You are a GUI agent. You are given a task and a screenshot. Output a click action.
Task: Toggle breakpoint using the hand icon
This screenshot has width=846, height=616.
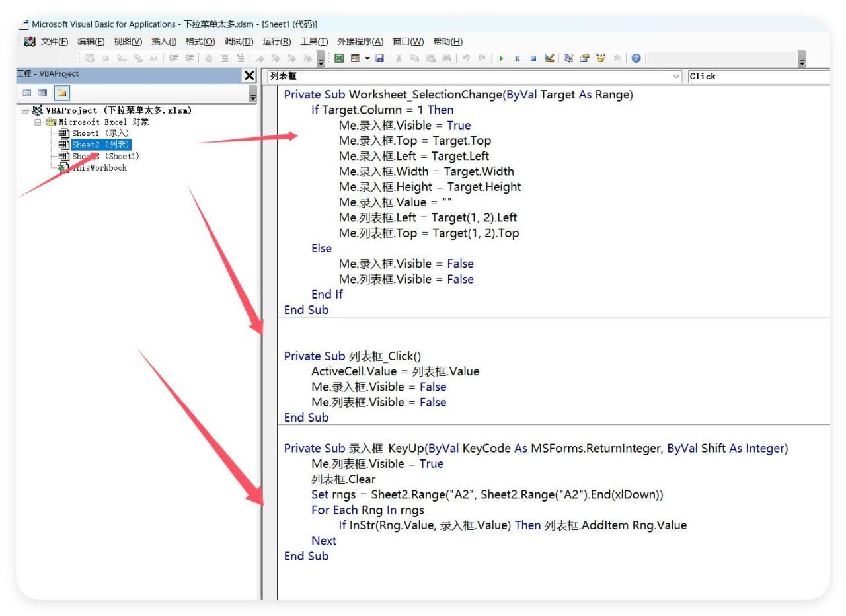(208, 58)
